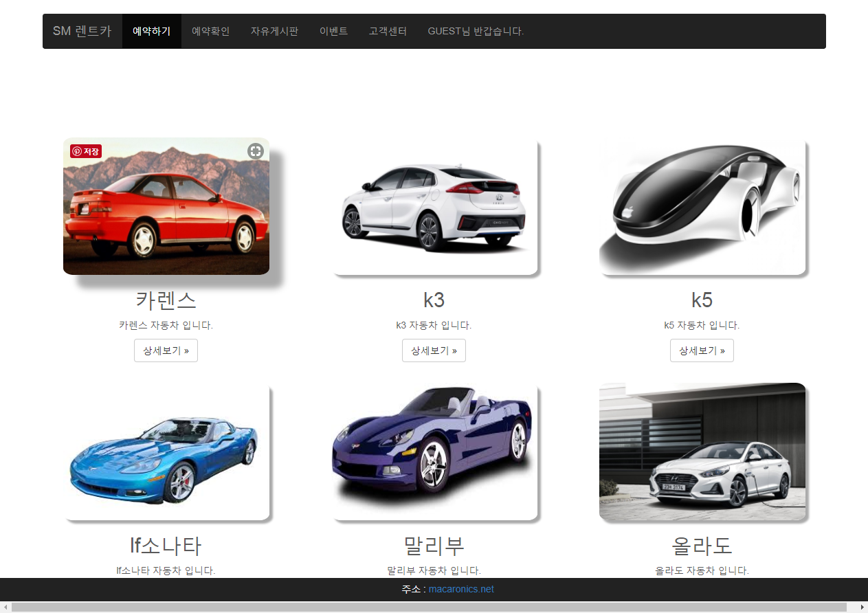Select the 예약하기 menu tab
Image resolution: width=868 pixels, height=613 pixels.
coord(152,31)
